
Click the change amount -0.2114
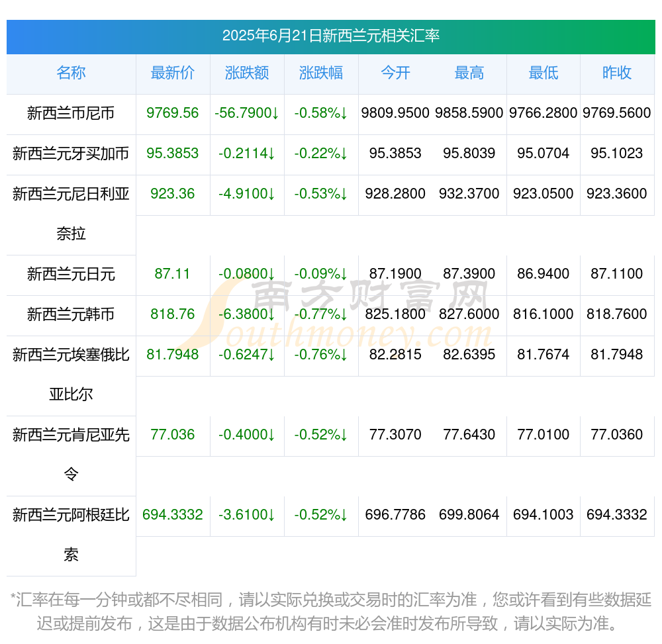pos(247,153)
